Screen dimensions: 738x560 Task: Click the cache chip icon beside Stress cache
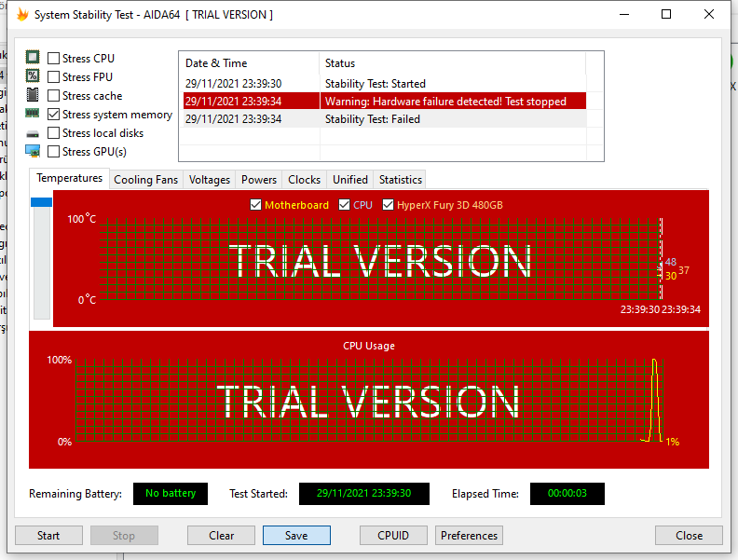coord(33,95)
